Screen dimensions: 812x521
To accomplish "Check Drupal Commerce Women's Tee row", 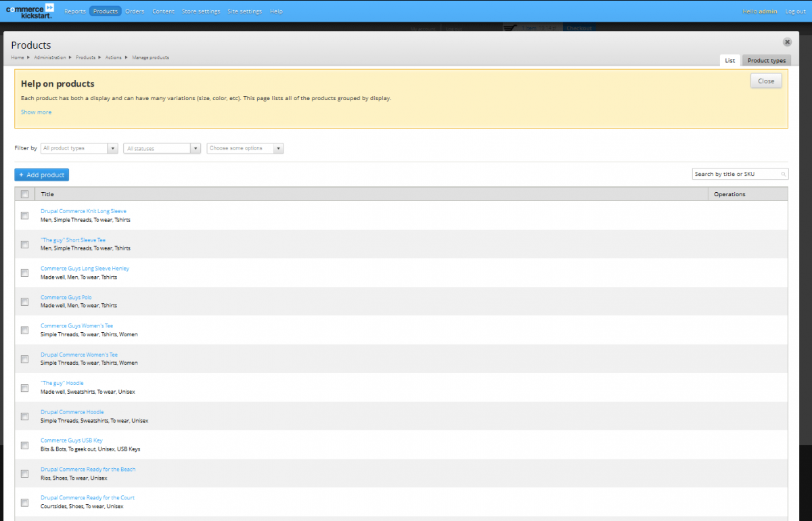I will coord(25,359).
